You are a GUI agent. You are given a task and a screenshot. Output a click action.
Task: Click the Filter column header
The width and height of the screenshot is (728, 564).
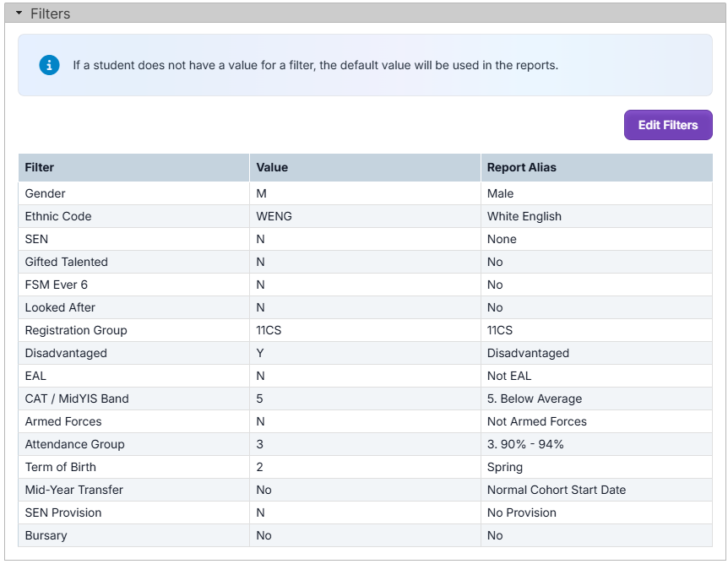(40, 167)
